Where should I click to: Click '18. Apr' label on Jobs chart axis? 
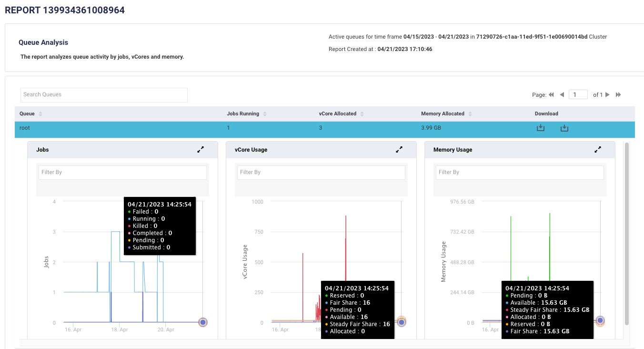coord(119,329)
